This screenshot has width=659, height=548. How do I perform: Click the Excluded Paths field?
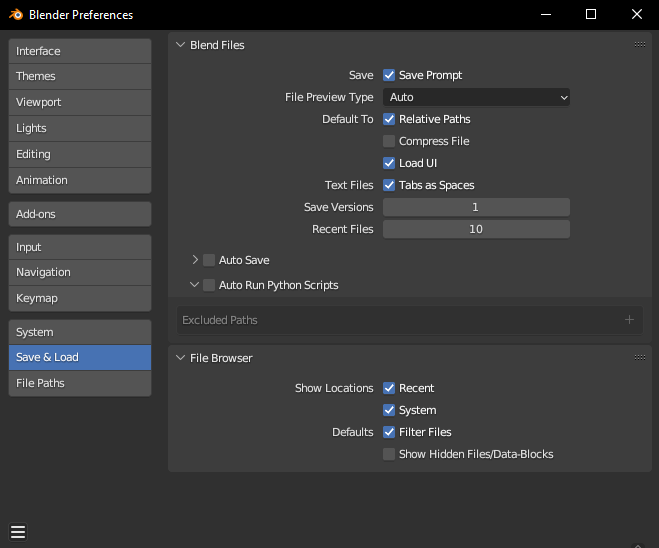coord(410,320)
